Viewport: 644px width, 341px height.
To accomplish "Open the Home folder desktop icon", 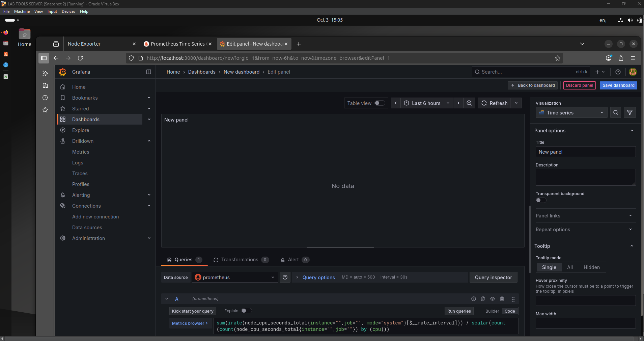I will click(25, 38).
